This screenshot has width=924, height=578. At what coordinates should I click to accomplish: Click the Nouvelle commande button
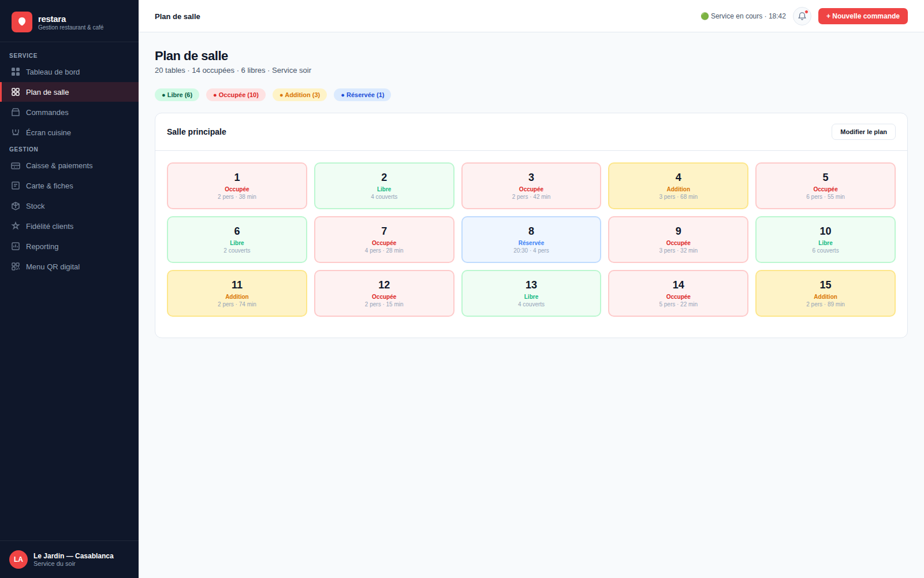point(863,16)
